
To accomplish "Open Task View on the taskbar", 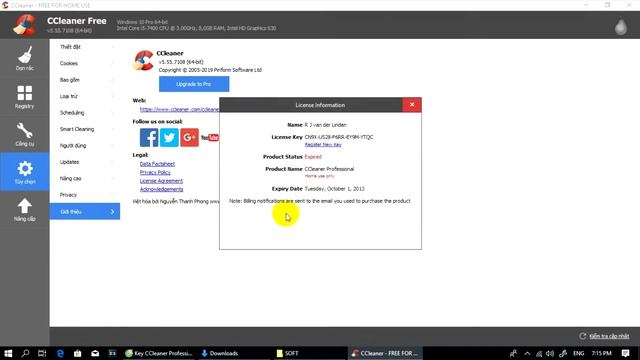I will click(x=42, y=353).
